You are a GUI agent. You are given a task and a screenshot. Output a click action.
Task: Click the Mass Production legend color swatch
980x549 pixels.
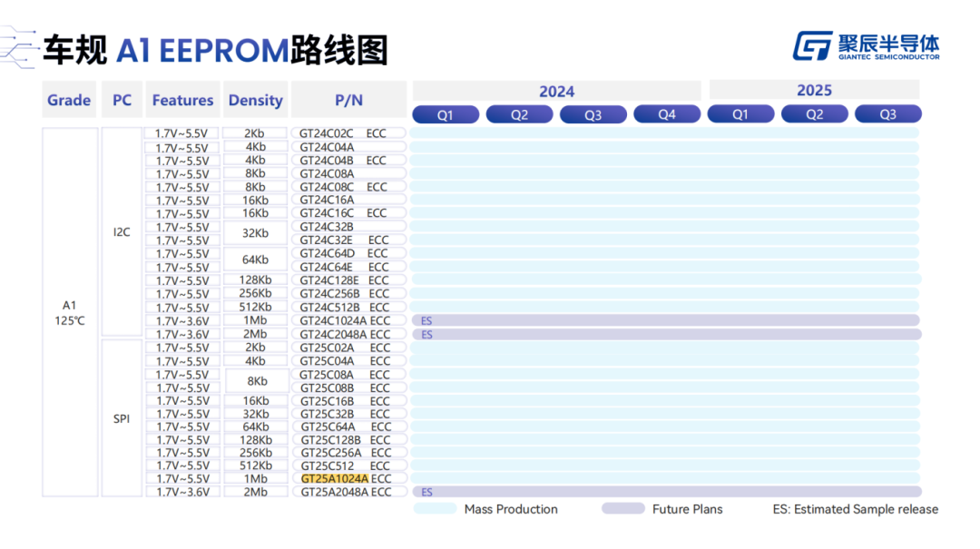click(435, 509)
